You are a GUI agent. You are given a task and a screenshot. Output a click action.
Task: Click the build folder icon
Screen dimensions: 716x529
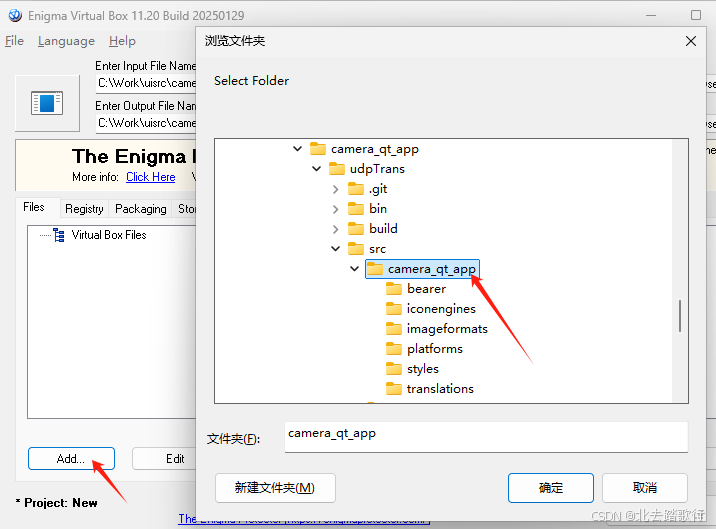coord(356,228)
